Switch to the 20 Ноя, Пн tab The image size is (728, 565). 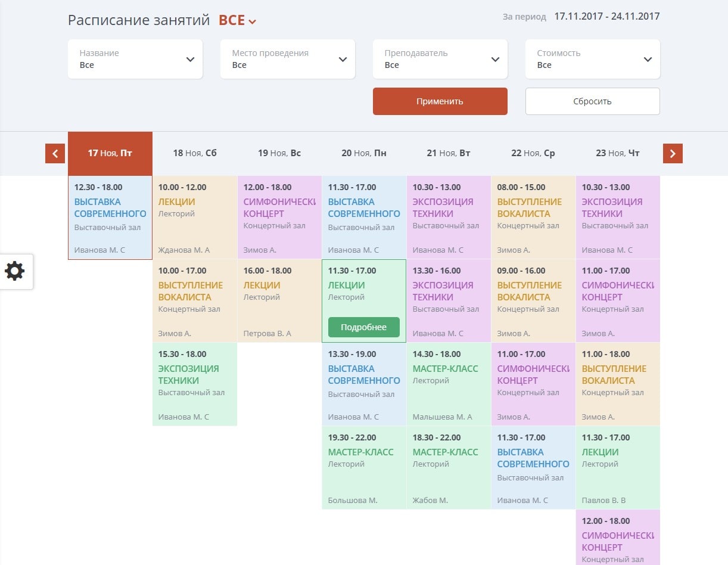point(364,153)
